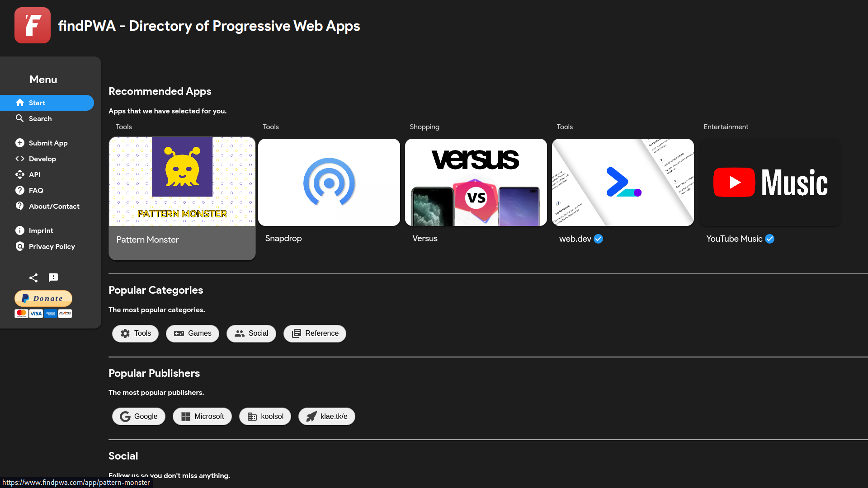This screenshot has width=868, height=488.
Task: Open the Privacy Policy page
Action: tap(52, 246)
